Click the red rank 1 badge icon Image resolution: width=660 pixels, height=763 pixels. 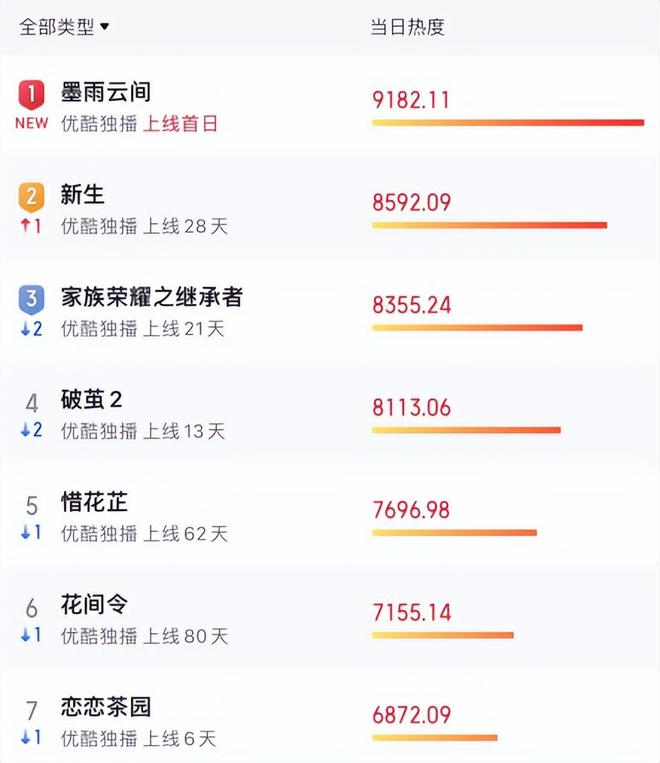[x=32, y=94]
